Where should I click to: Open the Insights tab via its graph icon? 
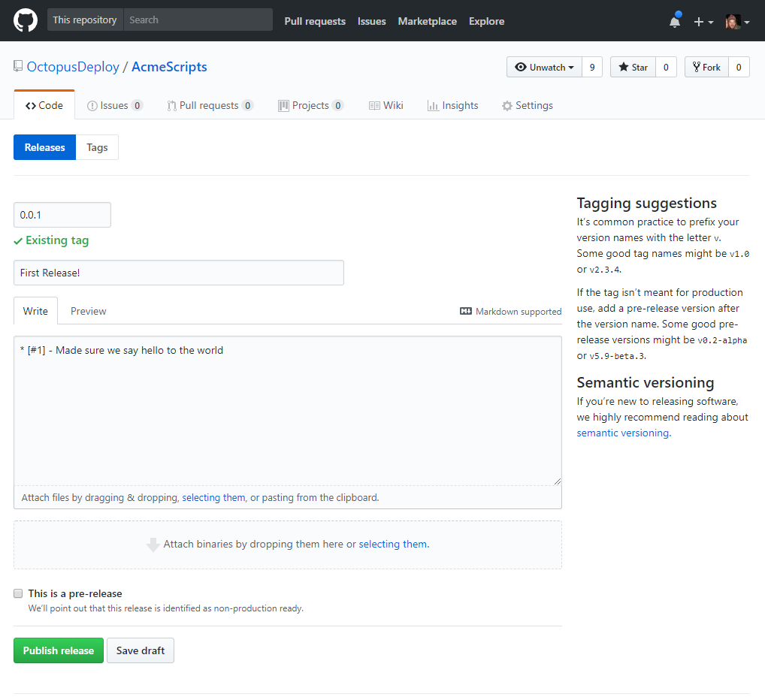tap(434, 105)
